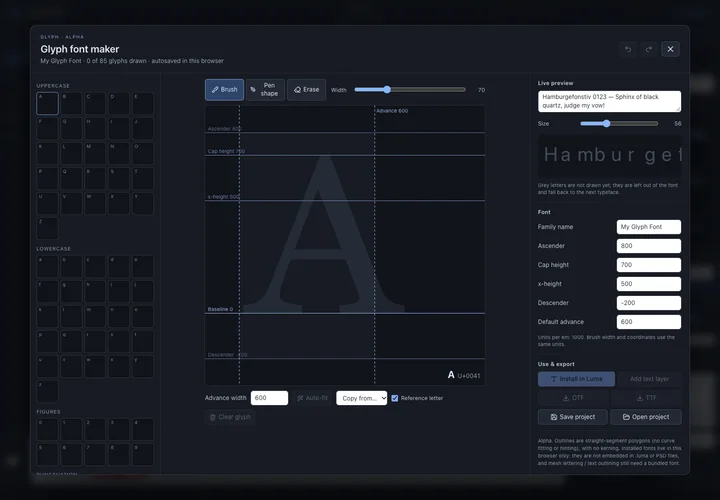
Task: Click the Hamburgef preview rendering
Action: tap(609, 156)
